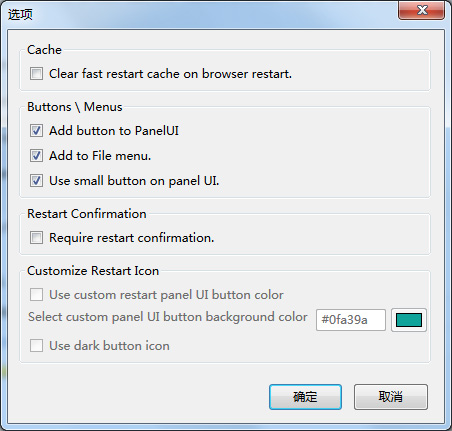The width and height of the screenshot is (452, 431).
Task: Click the 'Add button to PanelUI' label
Action: pyautogui.click(x=114, y=131)
